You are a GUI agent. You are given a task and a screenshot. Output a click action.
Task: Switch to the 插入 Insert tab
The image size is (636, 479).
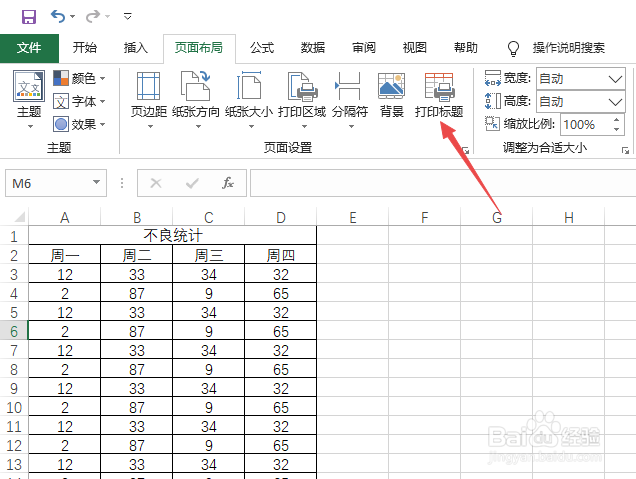tap(135, 48)
